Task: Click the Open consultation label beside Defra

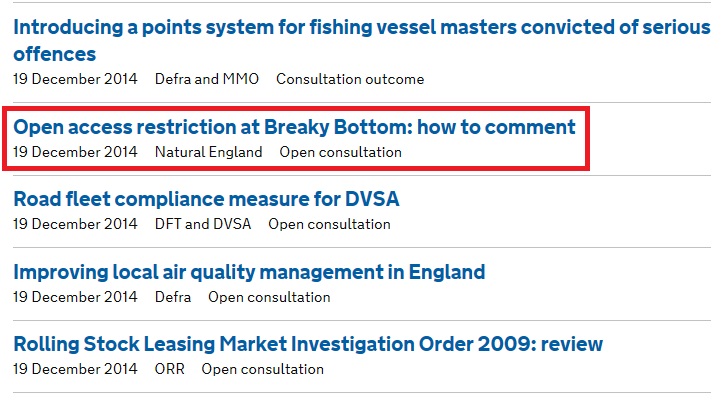Action: 269,297
